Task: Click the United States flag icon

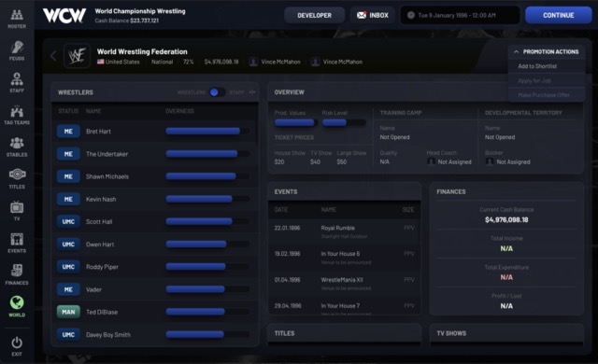Action: [x=100, y=62]
